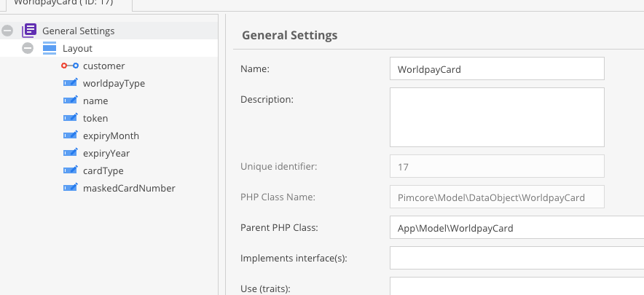The image size is (644, 295).
Task: Select the worldpayType field
Action: [114, 84]
